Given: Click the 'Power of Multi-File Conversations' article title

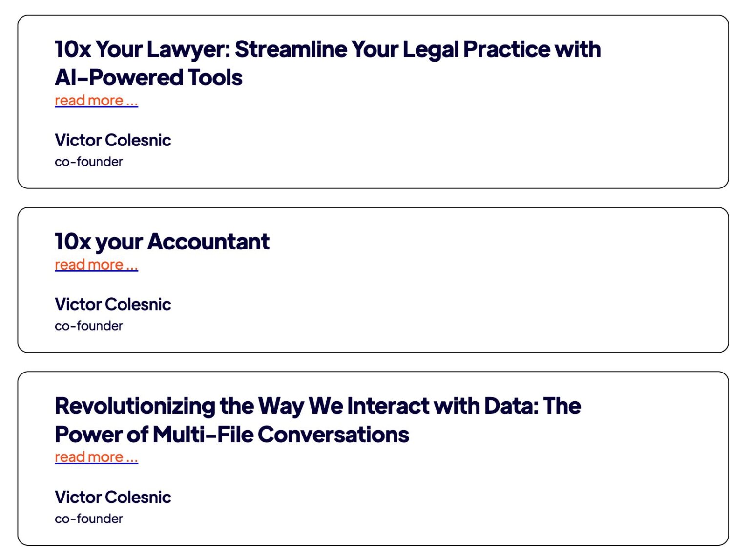Looking at the screenshot, I should click(x=232, y=434).
